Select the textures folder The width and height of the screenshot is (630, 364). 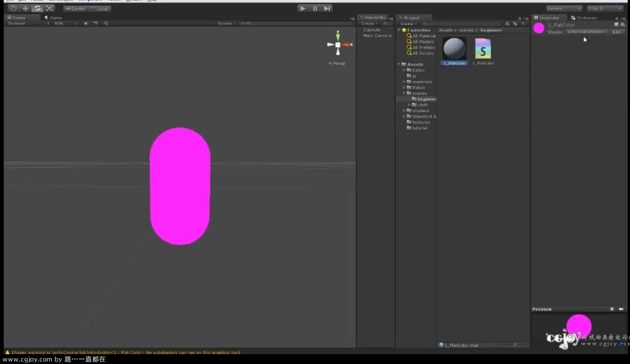[x=418, y=122]
